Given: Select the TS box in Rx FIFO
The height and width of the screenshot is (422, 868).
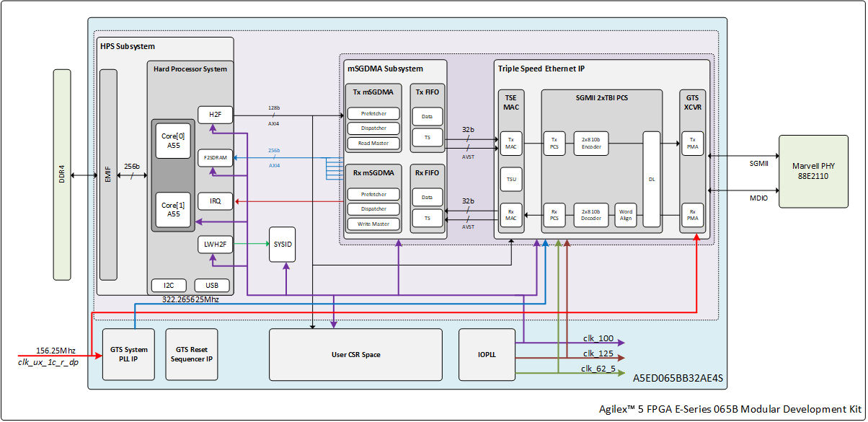Looking at the screenshot, I should click(428, 218).
